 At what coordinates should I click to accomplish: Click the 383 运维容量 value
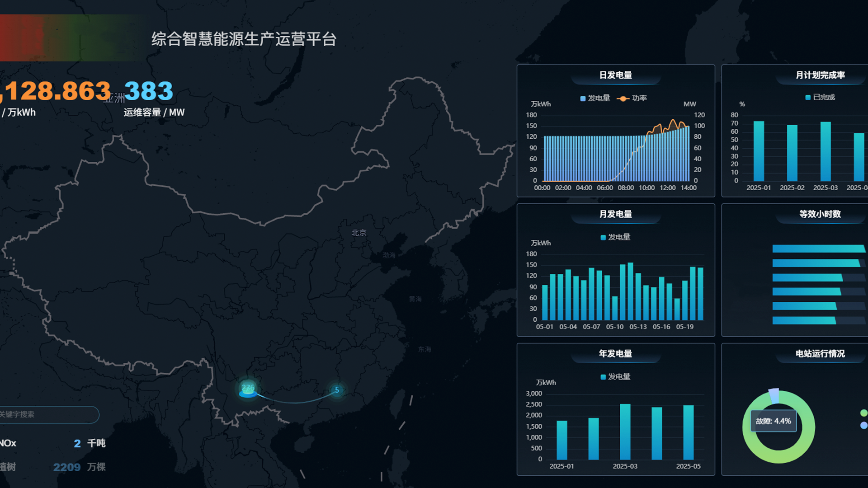tap(148, 91)
